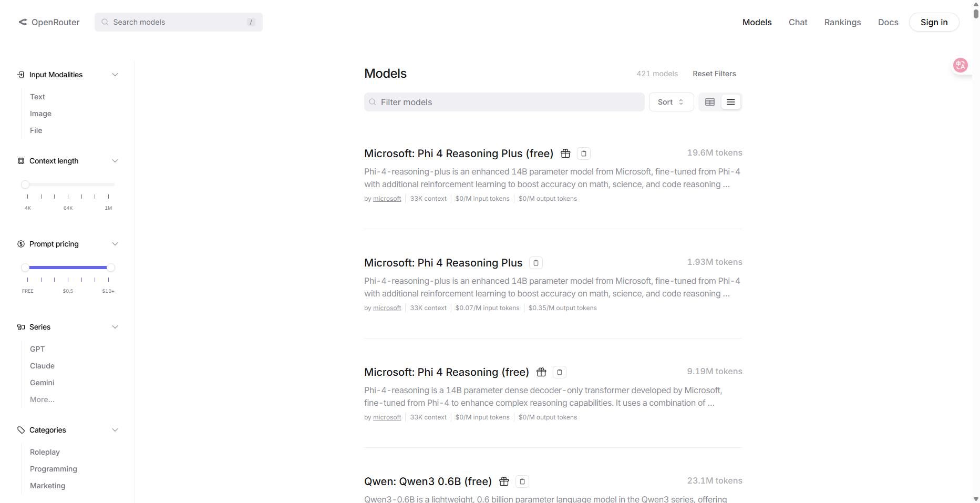
Task: Click the magnifier icon in Search models
Action: pos(105,22)
